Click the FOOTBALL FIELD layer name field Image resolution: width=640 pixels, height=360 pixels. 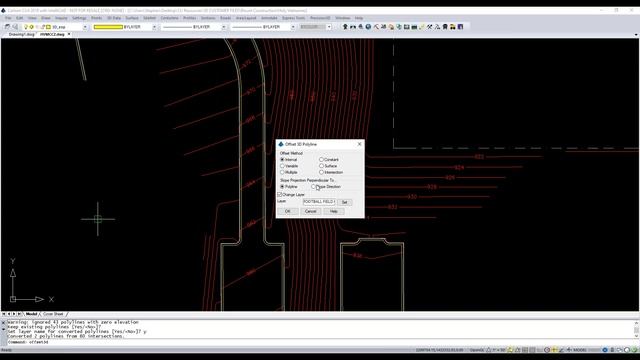(x=319, y=202)
